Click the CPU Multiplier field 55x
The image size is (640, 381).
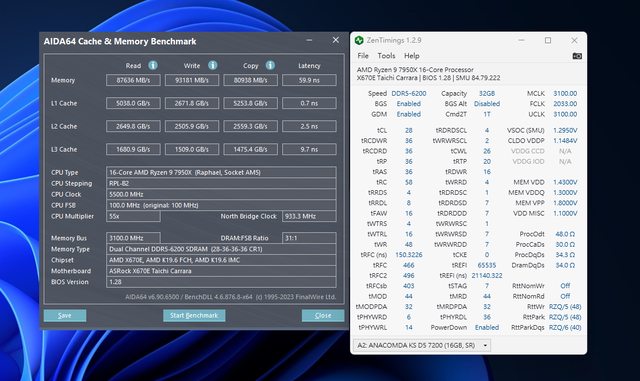coord(133,216)
